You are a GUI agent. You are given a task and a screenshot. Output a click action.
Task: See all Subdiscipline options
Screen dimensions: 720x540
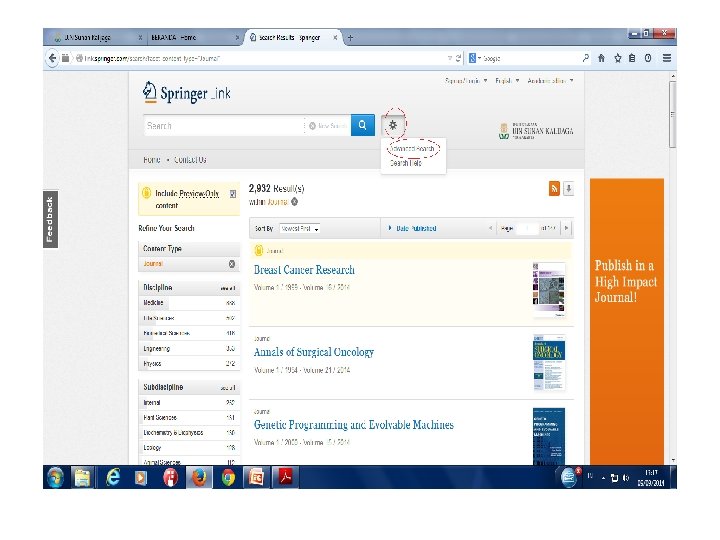point(228,388)
